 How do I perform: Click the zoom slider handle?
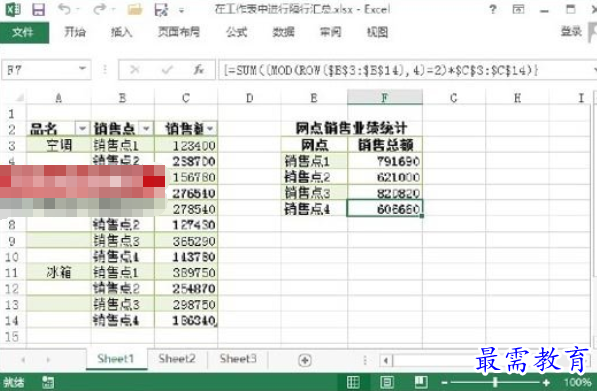point(495,382)
